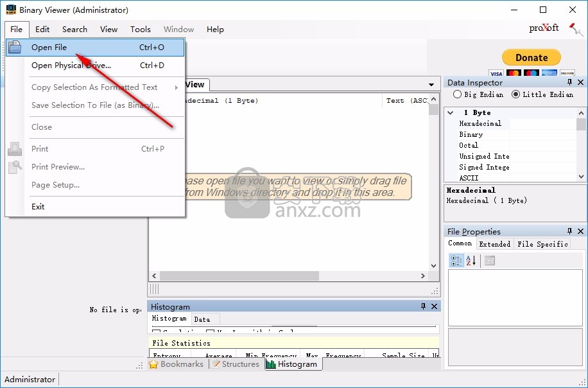Choose Open File from the menu

[95, 48]
